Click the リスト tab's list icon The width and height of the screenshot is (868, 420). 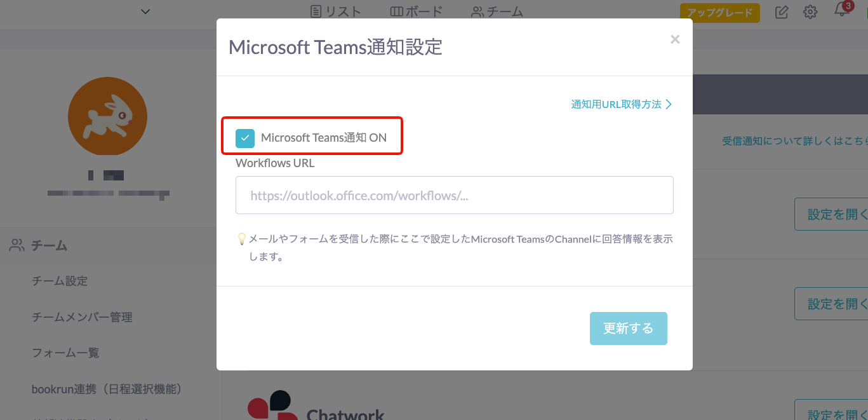coord(316,11)
